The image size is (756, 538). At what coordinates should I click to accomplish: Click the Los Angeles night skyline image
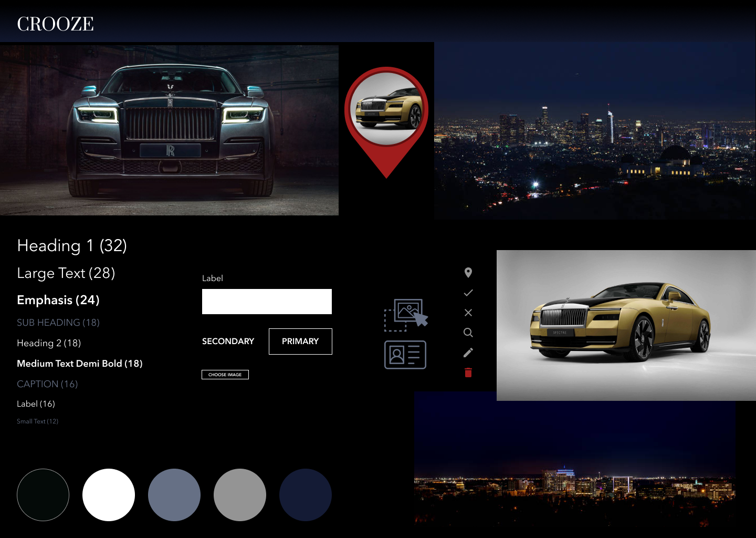(595, 130)
